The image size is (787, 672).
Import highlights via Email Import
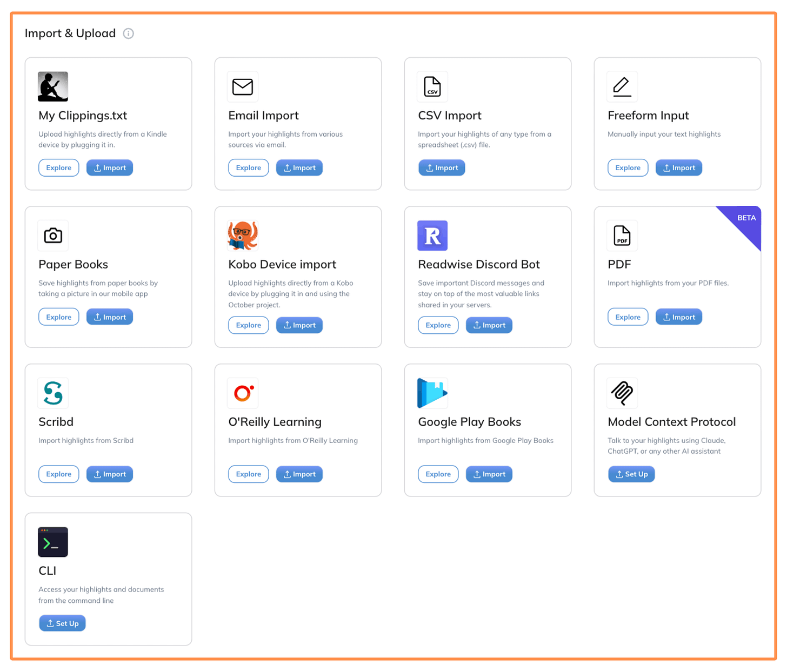tap(299, 168)
